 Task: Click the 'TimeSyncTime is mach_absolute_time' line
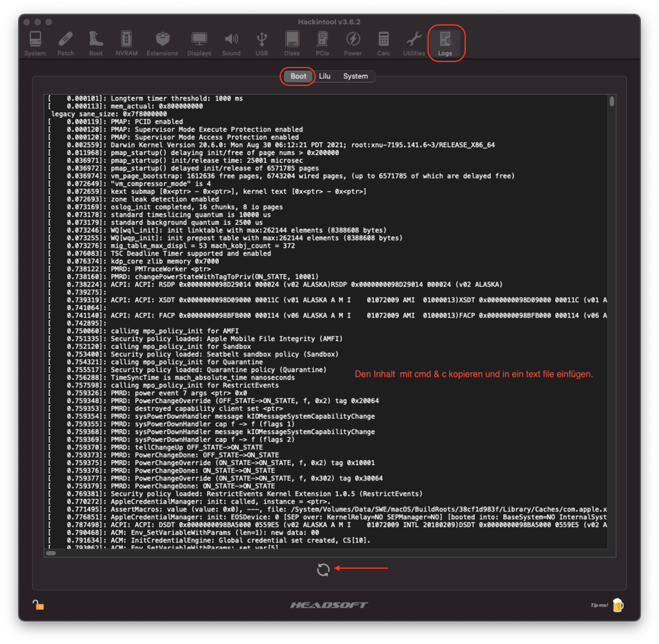click(172, 377)
